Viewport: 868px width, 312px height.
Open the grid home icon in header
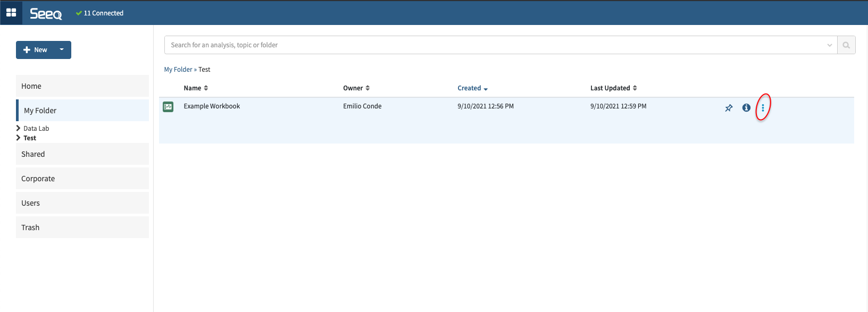11,13
